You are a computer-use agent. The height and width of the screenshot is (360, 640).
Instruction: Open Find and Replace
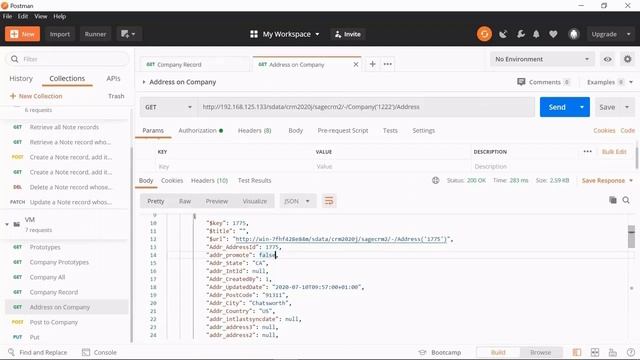pos(38,352)
